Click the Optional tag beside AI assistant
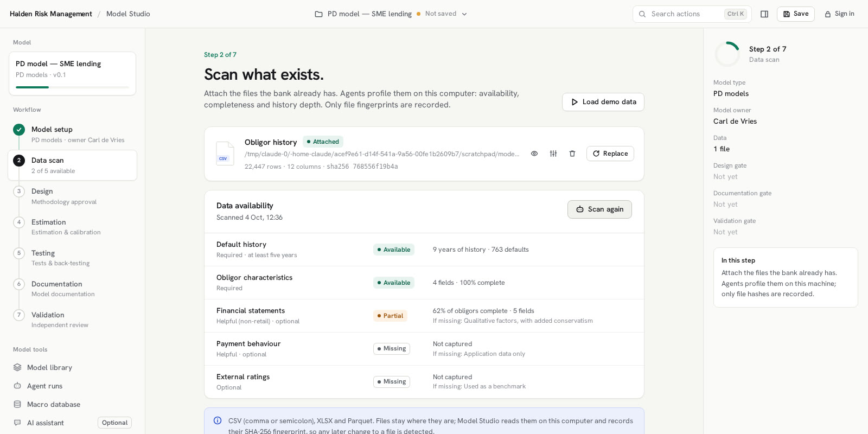The image size is (868, 434). (114, 423)
